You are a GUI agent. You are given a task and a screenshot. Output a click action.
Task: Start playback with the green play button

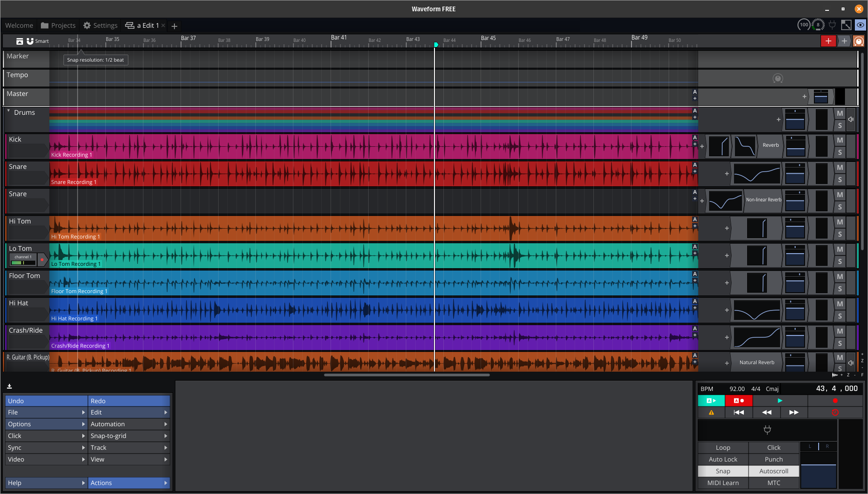pyautogui.click(x=780, y=400)
